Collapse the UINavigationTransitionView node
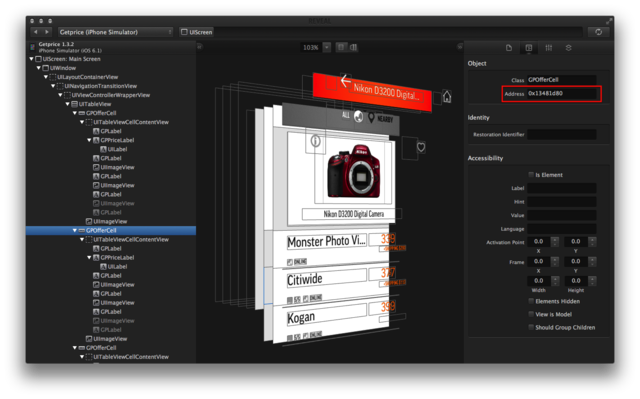Screen dimensions: 640x399 53,86
